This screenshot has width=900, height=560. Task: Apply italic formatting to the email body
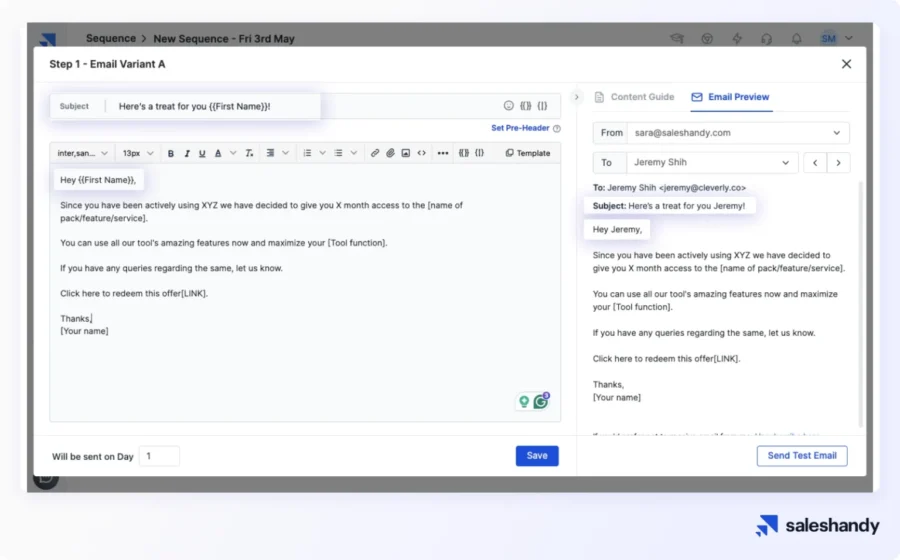186,154
